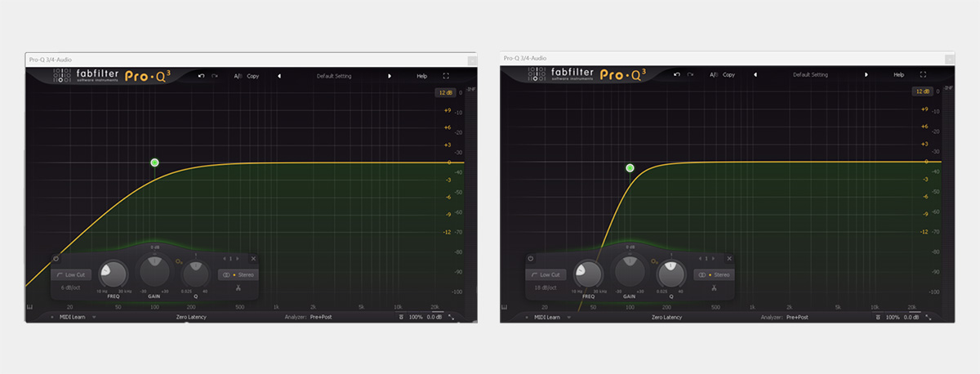Toggle global bypass icon, right bottom bar
The height and width of the screenshot is (374, 980).
877,317
